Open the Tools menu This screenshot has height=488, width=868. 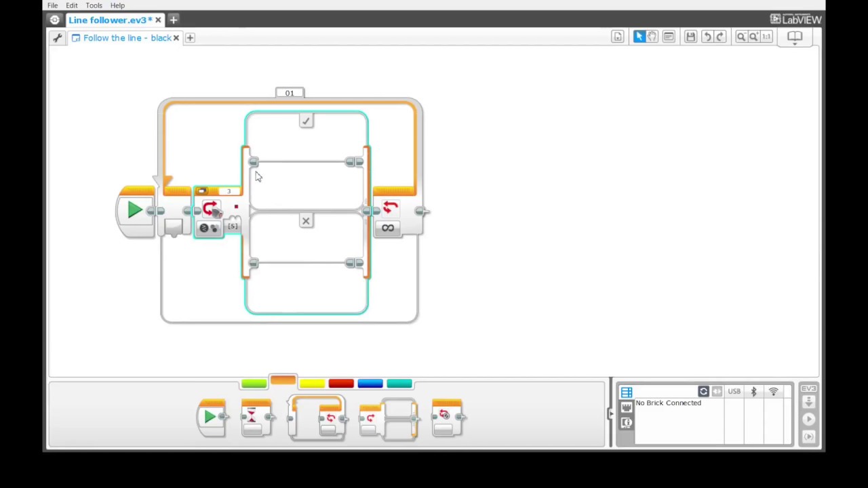(94, 5)
